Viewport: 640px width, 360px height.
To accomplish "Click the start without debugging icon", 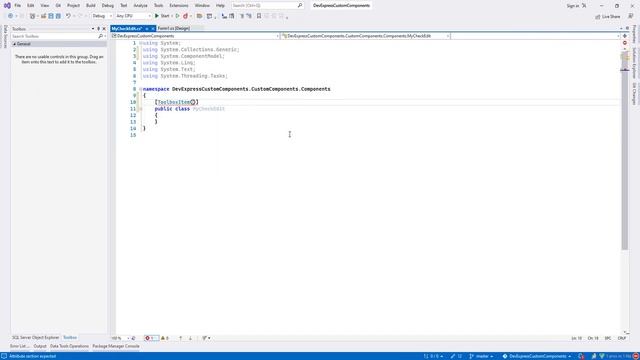I will coord(178,16).
